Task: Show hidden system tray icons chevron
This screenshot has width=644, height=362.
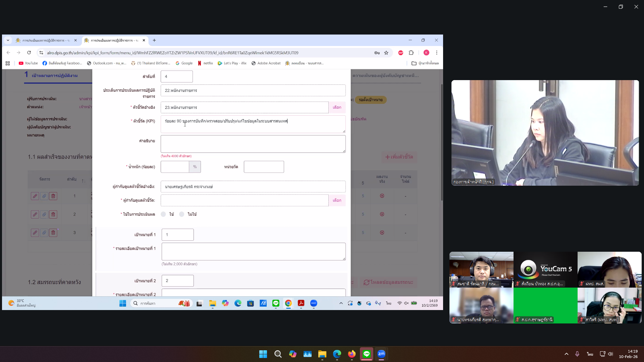Action: 567,354
